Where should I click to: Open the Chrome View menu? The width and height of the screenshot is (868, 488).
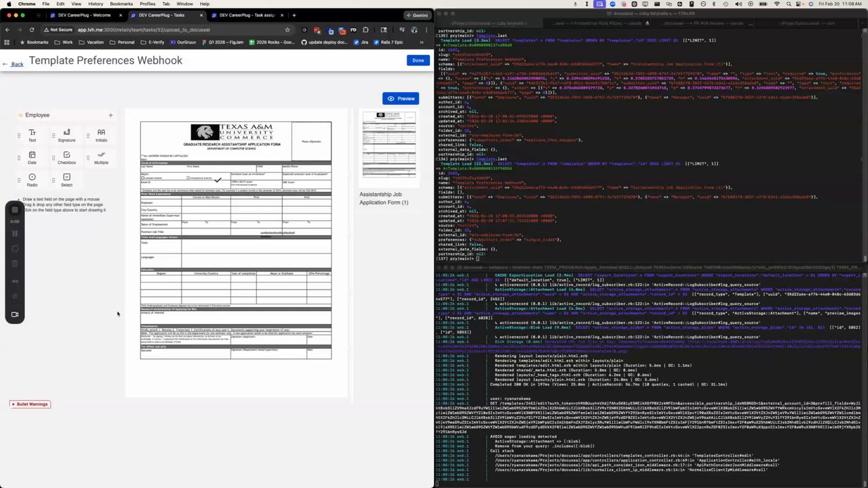click(76, 4)
